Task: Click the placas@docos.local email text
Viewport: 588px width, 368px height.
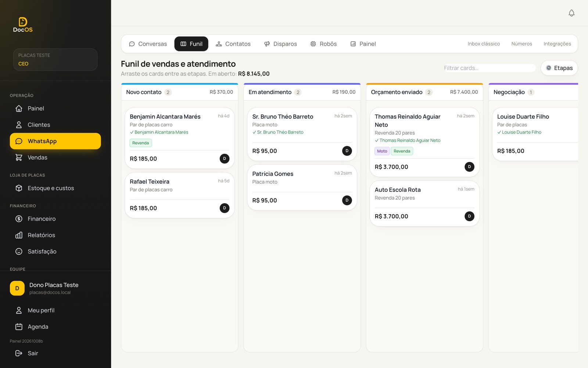Action: 50,293
